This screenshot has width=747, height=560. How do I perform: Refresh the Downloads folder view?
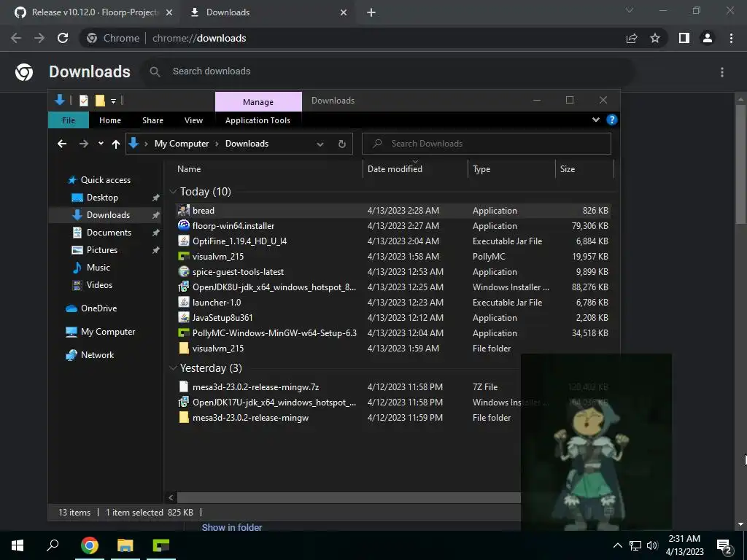click(342, 144)
